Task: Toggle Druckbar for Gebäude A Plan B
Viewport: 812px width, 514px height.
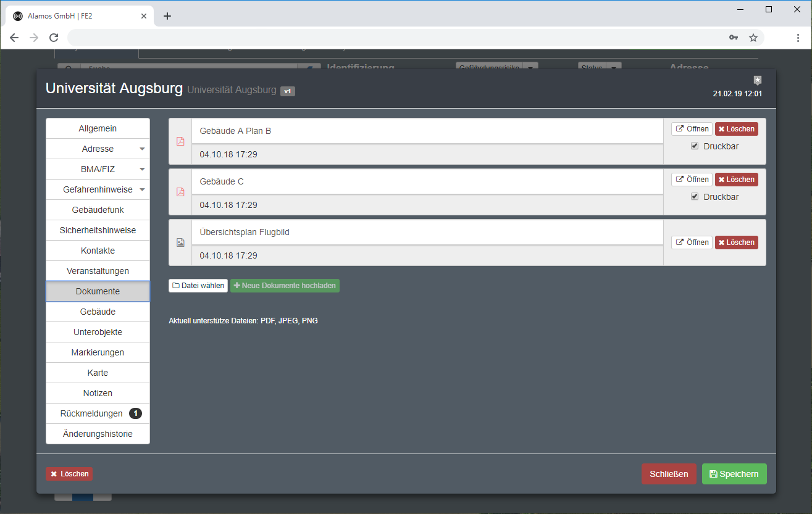Action: click(695, 146)
